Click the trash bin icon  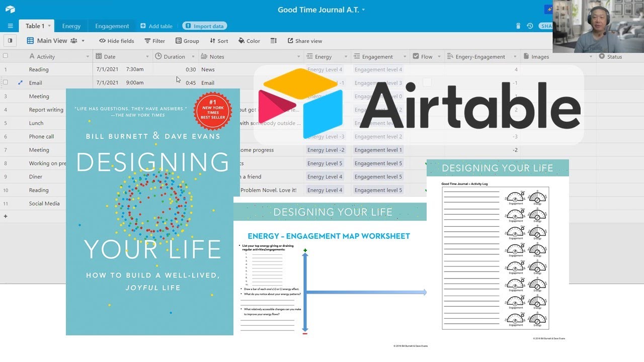tap(518, 26)
